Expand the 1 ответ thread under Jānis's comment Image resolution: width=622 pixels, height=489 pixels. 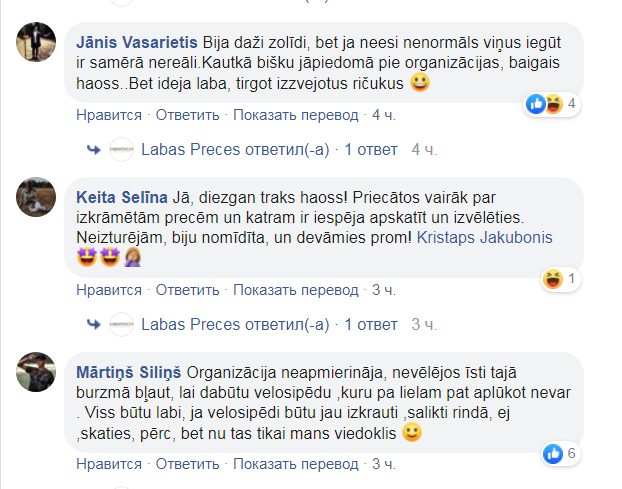[371, 150]
